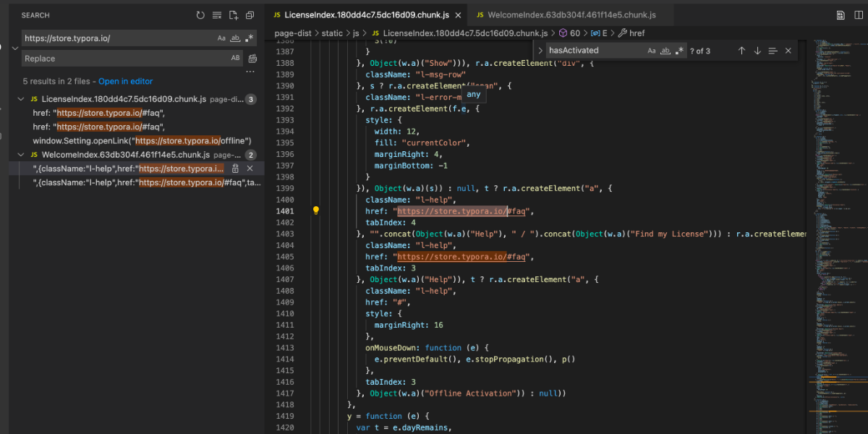868x434 pixels.
Task: Collapse WelcomeIndex file search results
Action: 22,155
